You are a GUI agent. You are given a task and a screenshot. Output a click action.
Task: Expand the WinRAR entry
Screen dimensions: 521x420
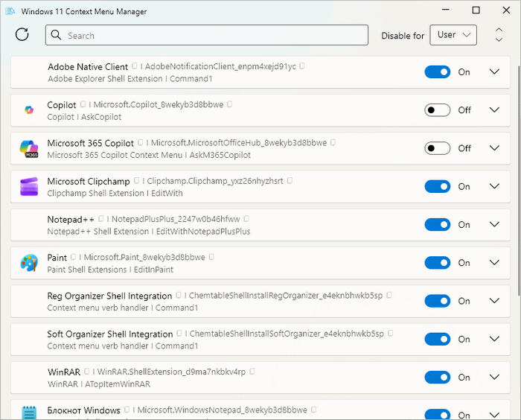click(x=494, y=377)
